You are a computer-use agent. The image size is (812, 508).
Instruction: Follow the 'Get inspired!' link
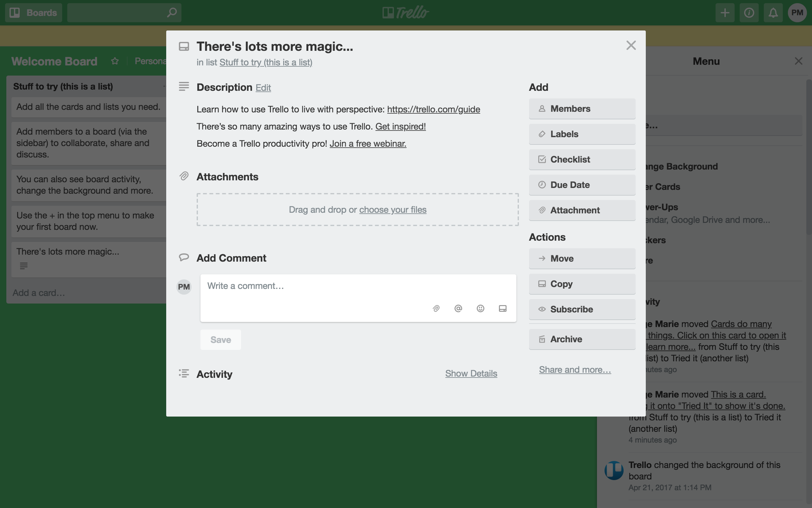400,126
